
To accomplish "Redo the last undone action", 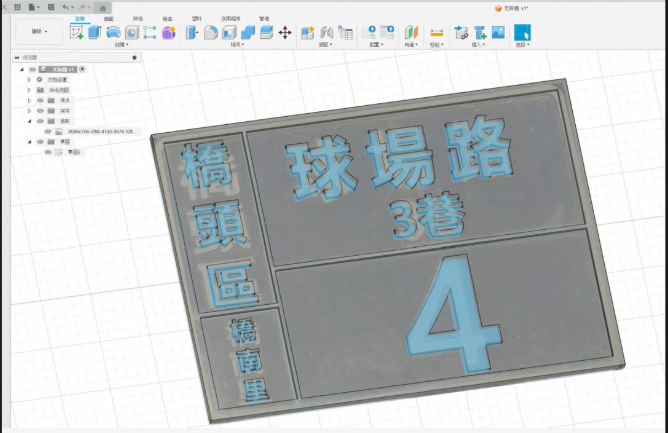I will (x=84, y=7).
